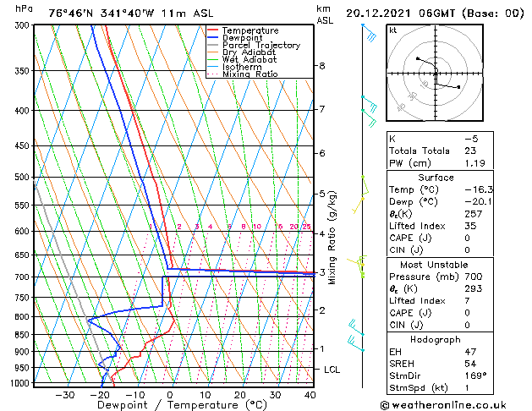Screen dimensions: 532x411
Task: Click the 600 hPa pressure label
Action: pos(24,231)
